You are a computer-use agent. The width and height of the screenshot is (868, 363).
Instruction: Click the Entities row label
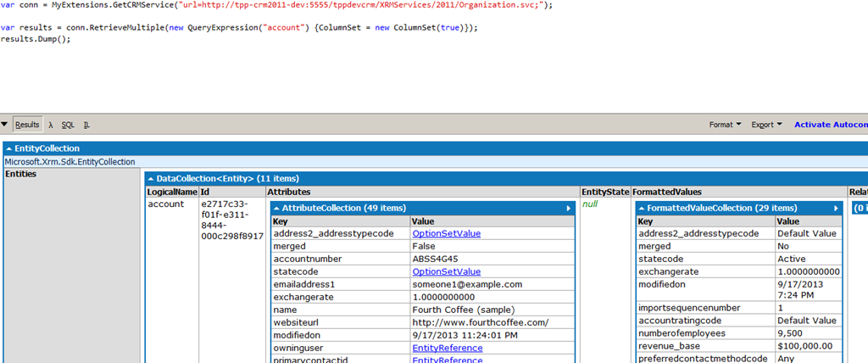(x=20, y=174)
